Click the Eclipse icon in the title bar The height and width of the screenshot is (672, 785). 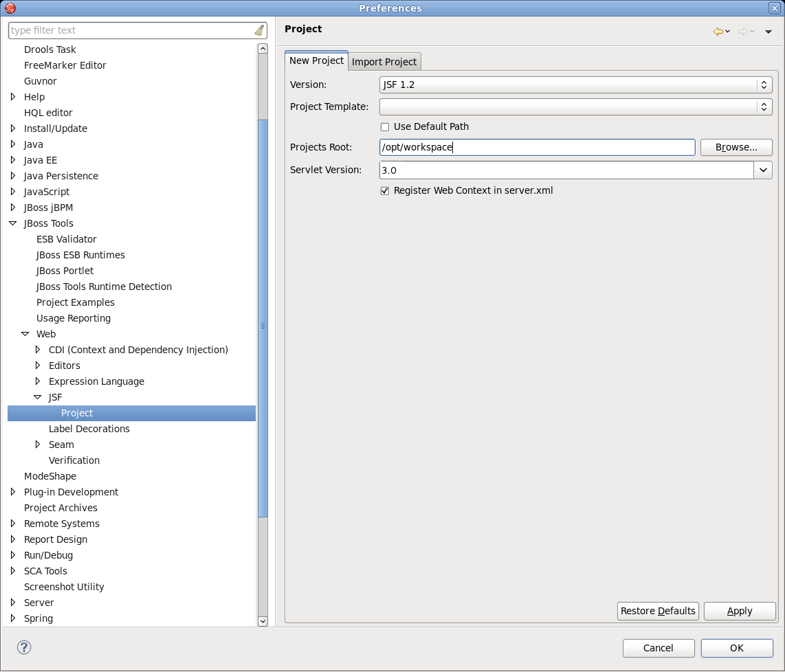(9, 8)
